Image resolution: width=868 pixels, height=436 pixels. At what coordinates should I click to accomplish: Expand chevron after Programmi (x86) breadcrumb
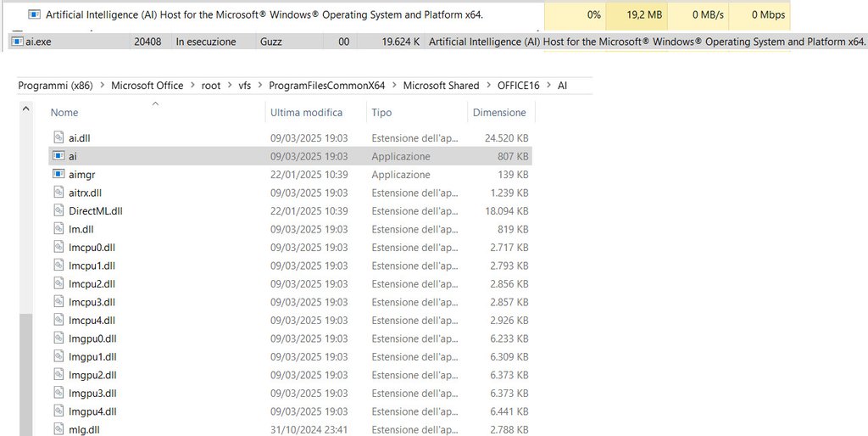click(x=103, y=86)
